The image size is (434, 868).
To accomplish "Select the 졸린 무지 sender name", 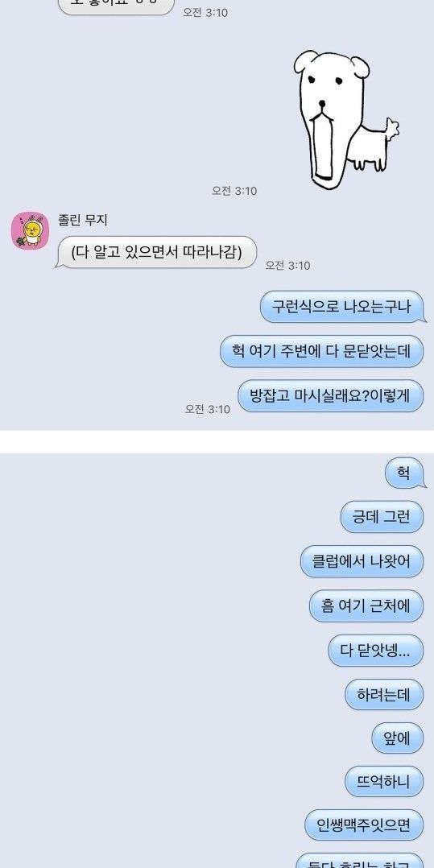I will point(83,221).
